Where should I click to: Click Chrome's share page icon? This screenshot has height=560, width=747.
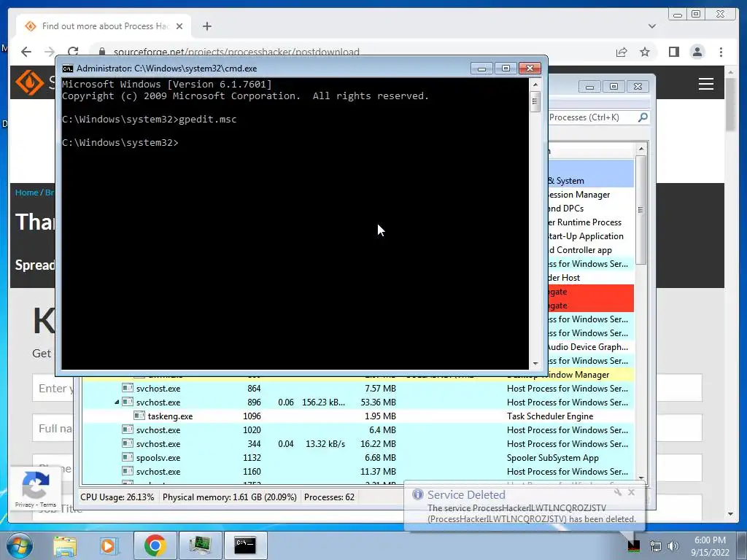[x=622, y=52]
